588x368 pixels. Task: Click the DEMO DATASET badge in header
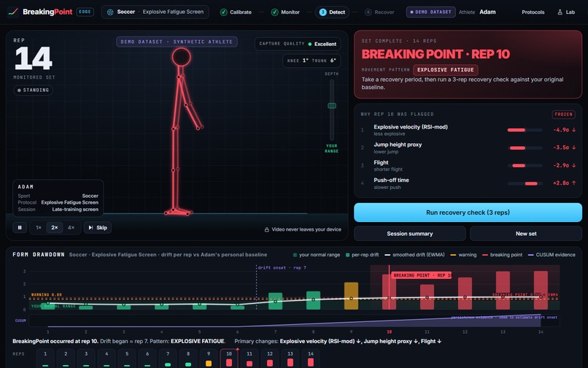(431, 12)
